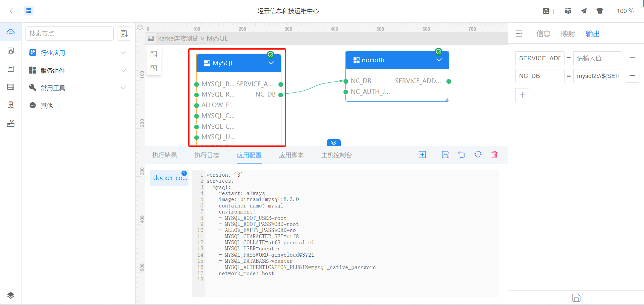
Task: Undo changes in config toolbar
Action: pos(462,155)
